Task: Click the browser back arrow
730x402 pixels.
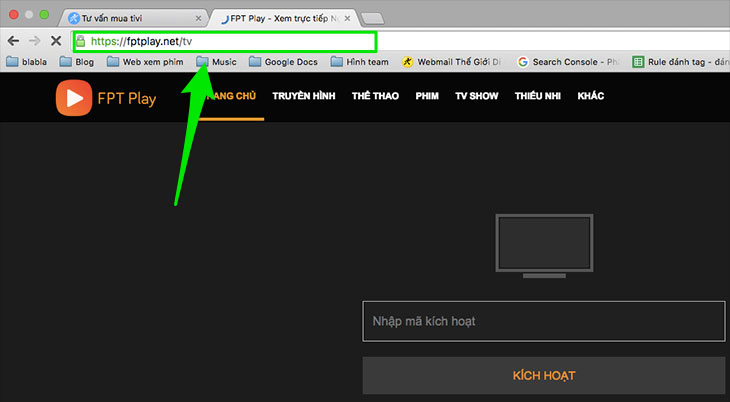Action: tap(13, 41)
